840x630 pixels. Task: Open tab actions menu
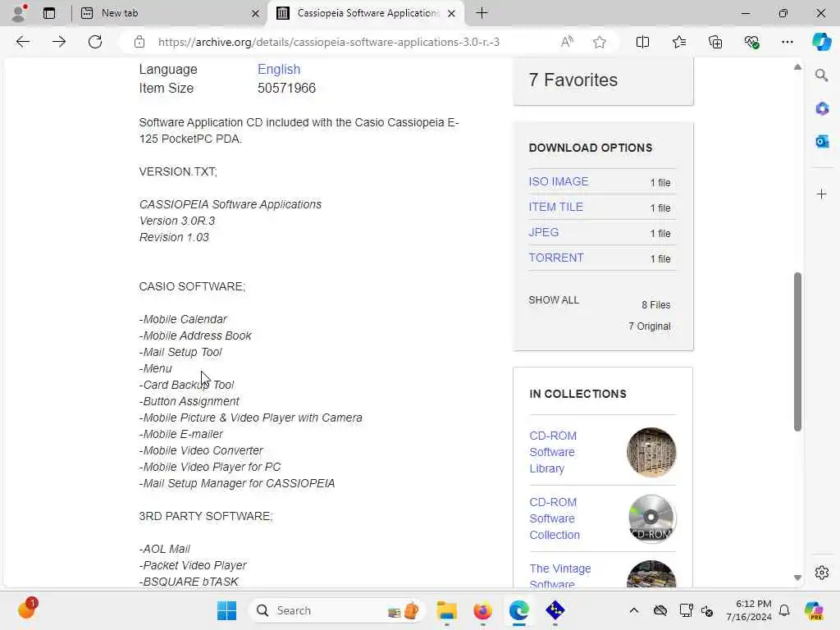[x=48, y=13]
